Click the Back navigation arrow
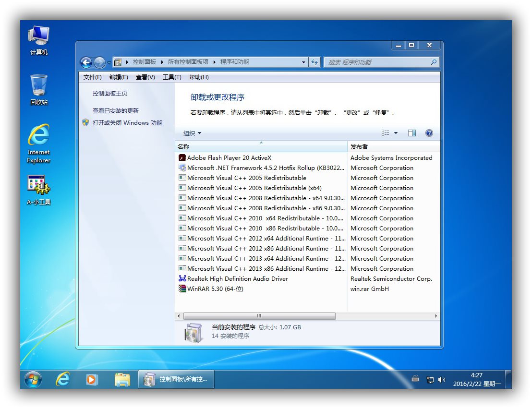 pos(86,62)
